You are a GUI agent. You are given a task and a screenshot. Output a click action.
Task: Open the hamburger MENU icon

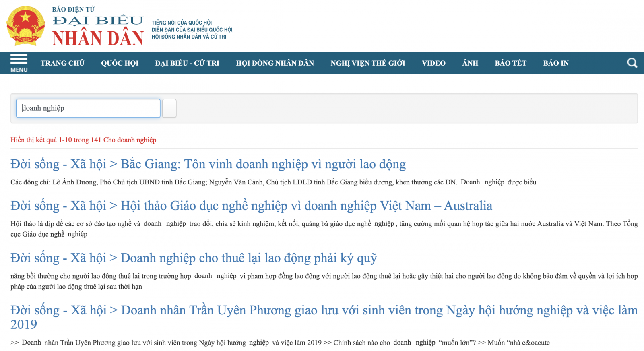click(19, 63)
